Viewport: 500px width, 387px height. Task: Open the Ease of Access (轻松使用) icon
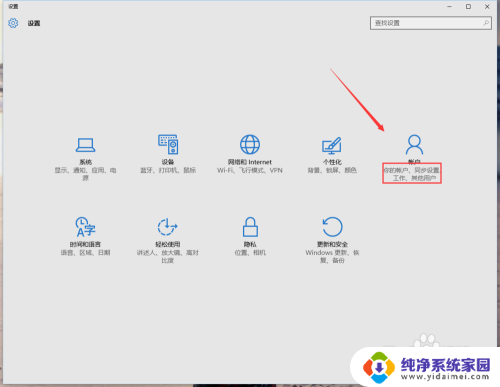[168, 227]
